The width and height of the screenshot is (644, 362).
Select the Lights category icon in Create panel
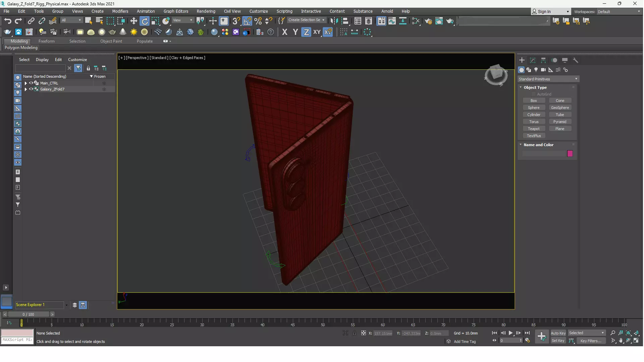coord(536,70)
